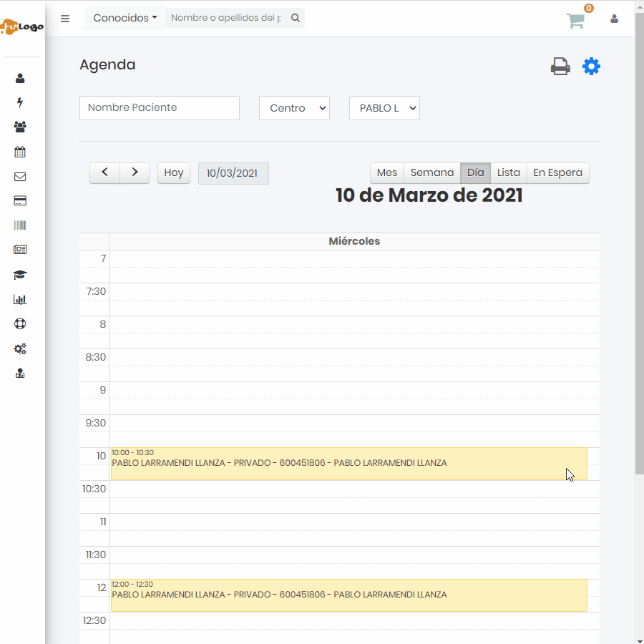Image resolution: width=644 pixels, height=644 pixels.
Task: Open the PABLO L professional dropdown
Action: pyautogui.click(x=384, y=108)
